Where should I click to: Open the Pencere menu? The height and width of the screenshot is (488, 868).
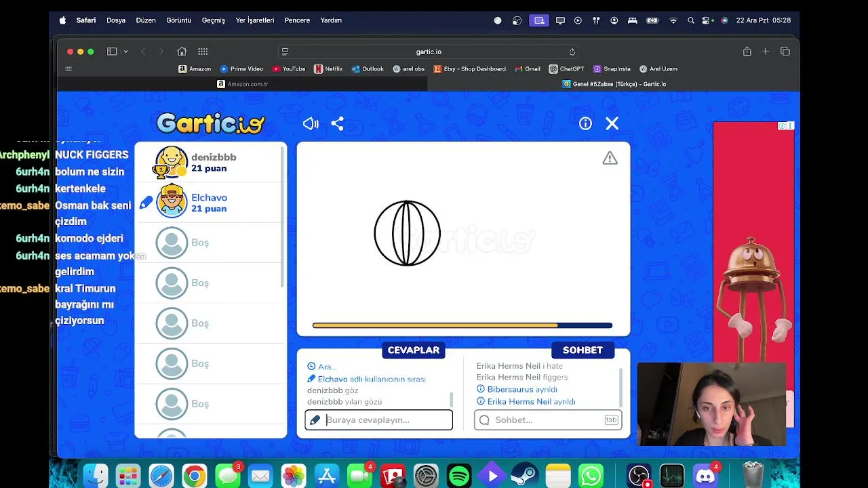(297, 20)
